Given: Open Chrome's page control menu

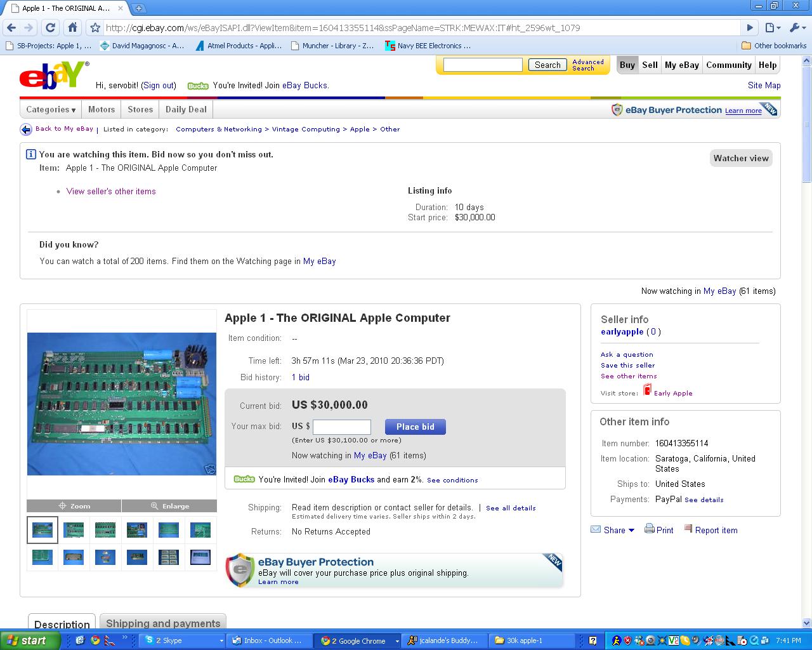Looking at the screenshot, I should point(773,27).
